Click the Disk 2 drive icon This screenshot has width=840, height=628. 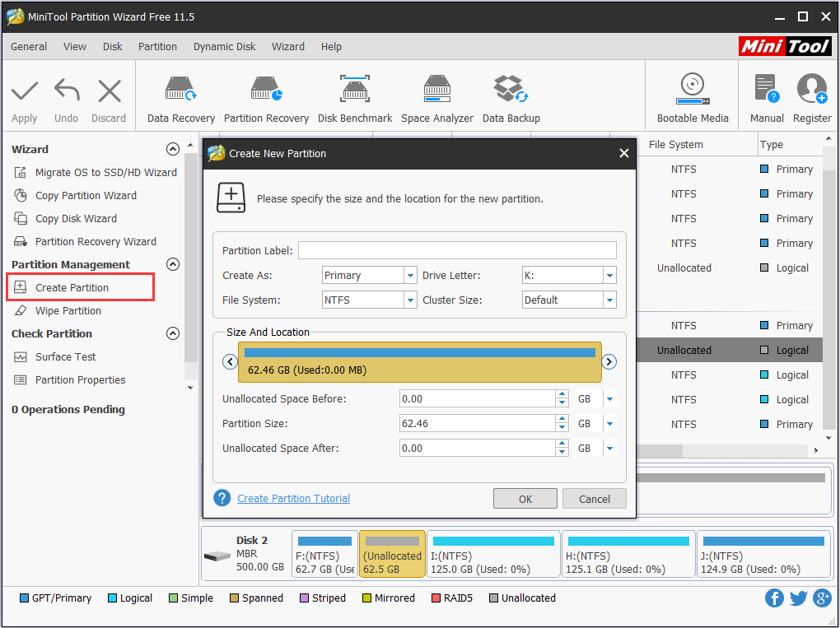pyautogui.click(x=217, y=556)
